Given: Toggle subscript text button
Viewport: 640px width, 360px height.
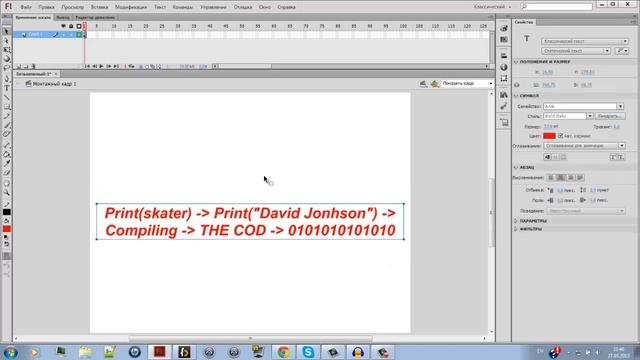Looking at the screenshot, I should click(x=621, y=157).
